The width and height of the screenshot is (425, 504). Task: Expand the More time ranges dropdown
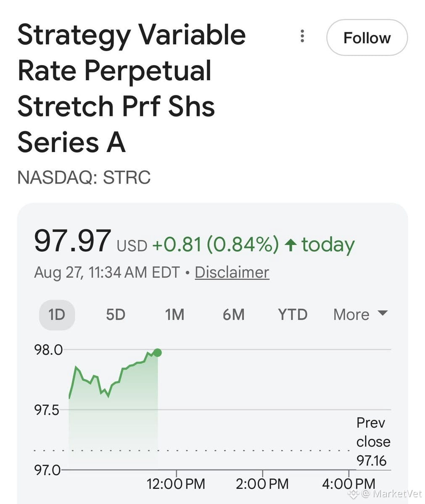pyautogui.click(x=360, y=315)
